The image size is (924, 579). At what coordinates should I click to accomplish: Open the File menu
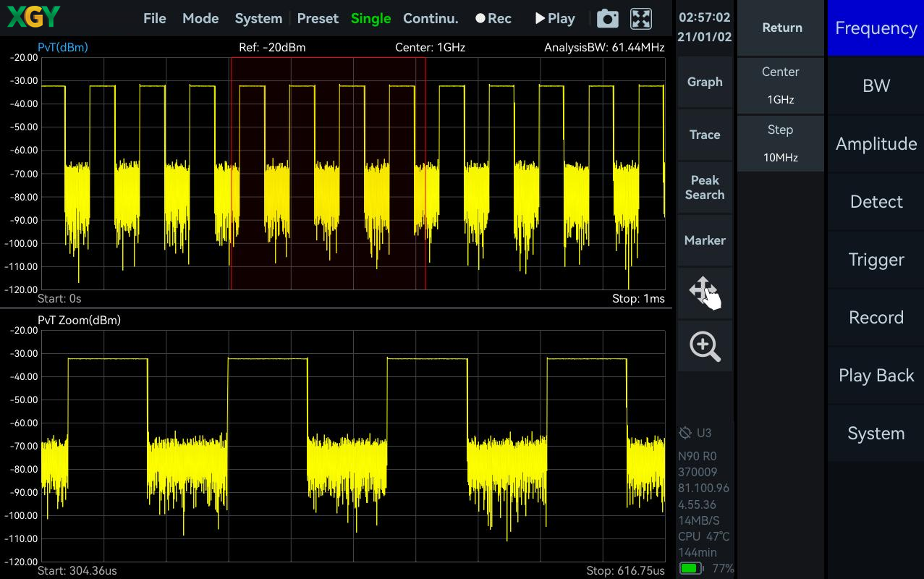(155, 19)
